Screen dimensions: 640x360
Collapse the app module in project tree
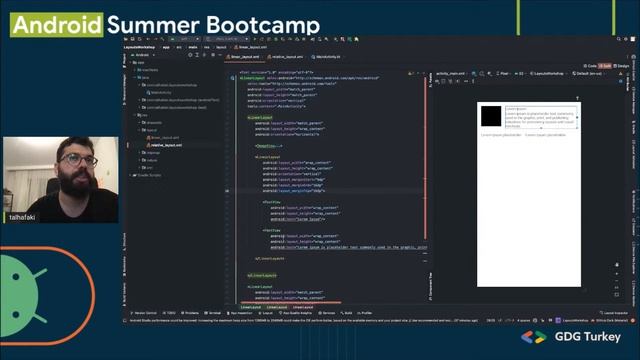(x=131, y=62)
